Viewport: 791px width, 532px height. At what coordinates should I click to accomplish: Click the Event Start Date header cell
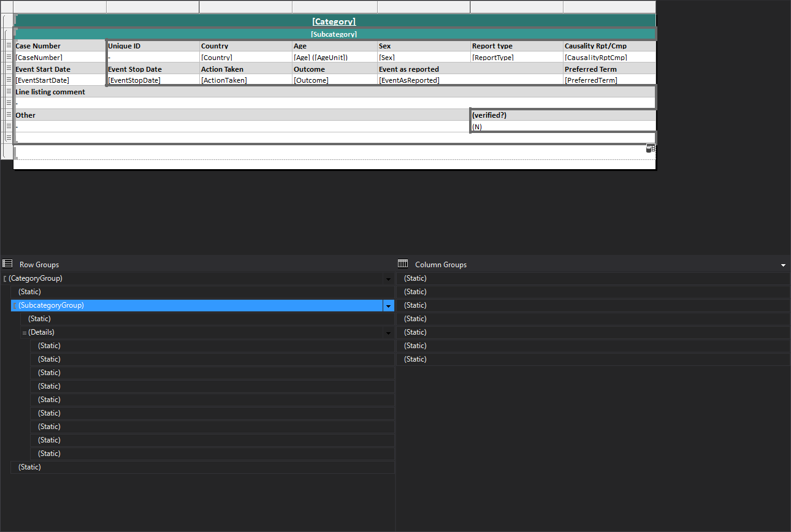60,69
